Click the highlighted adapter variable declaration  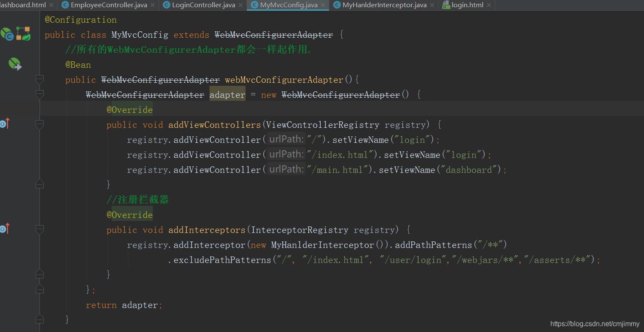228,95
